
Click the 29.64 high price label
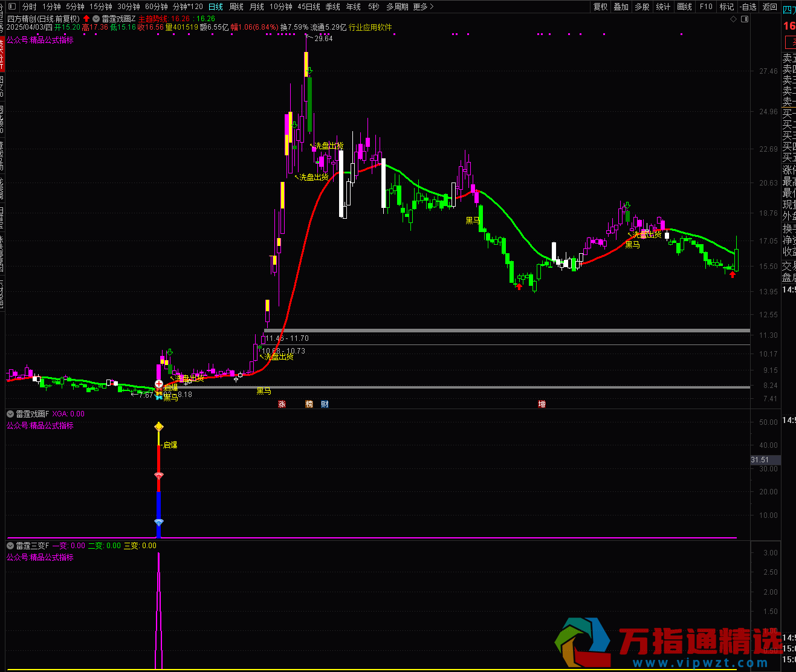[324, 39]
